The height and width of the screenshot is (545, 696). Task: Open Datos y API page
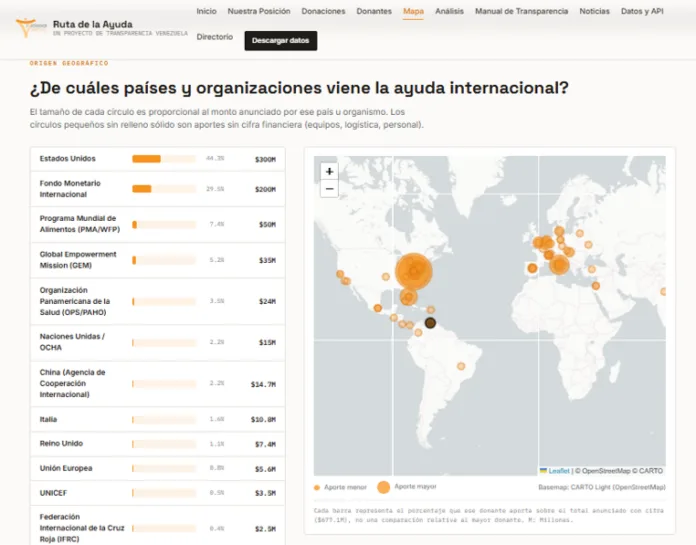click(x=642, y=11)
